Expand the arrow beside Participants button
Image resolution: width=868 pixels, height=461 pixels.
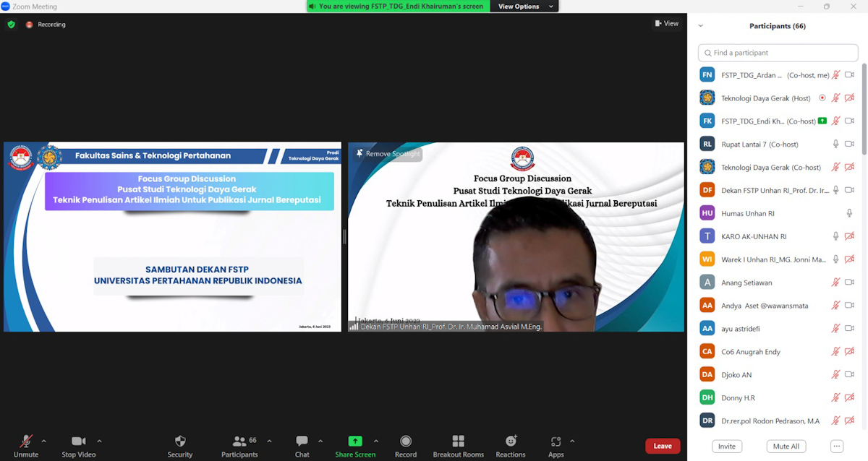point(269,441)
